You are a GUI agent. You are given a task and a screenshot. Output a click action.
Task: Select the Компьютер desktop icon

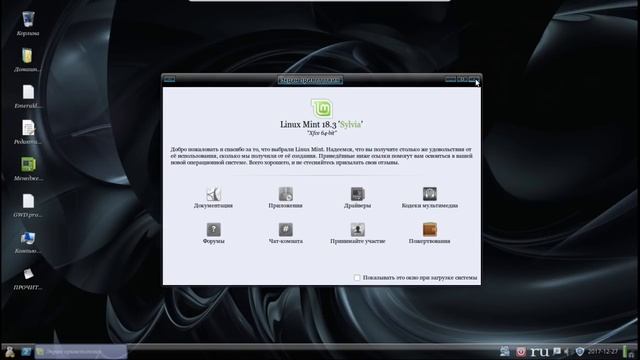(x=28, y=238)
